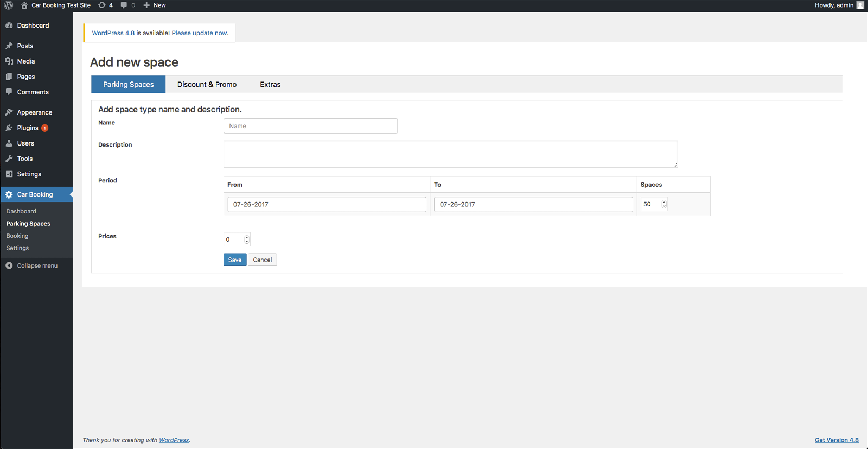Screen dimensions: 868x449
Task: Click the Collapse menu arrow icon
Action: pos(9,265)
